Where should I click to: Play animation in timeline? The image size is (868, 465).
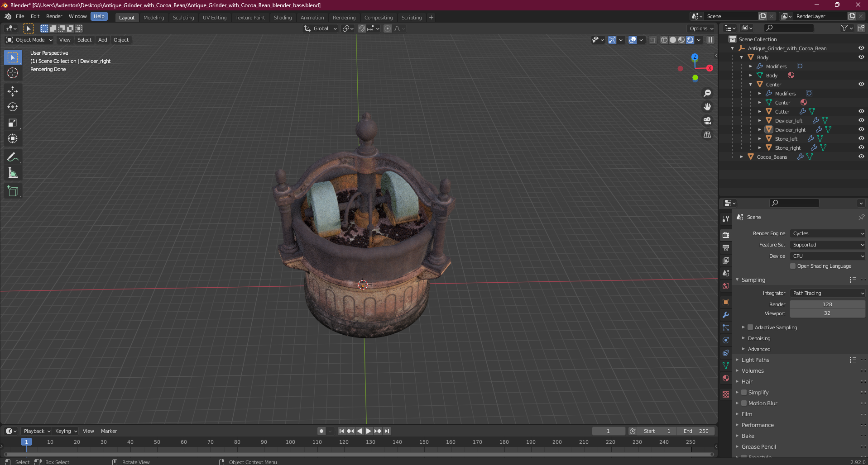pos(369,431)
